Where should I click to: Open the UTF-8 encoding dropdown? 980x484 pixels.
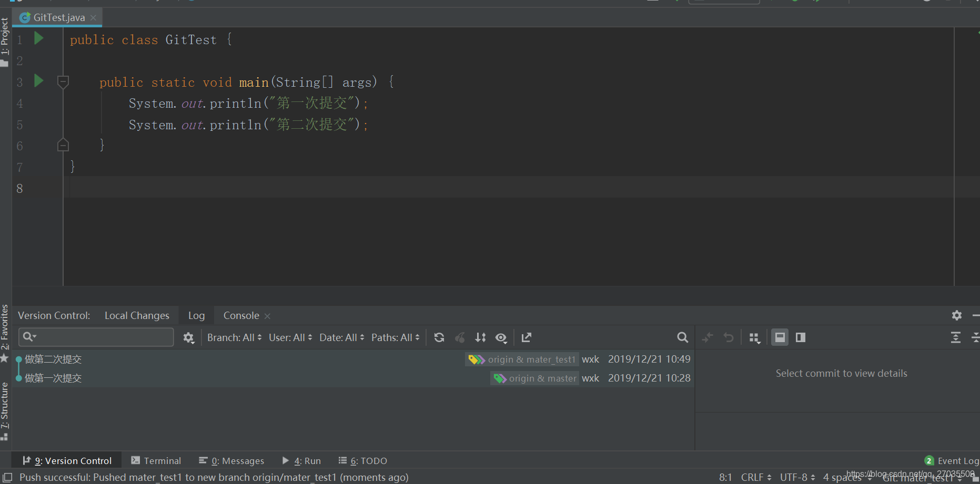(x=797, y=477)
